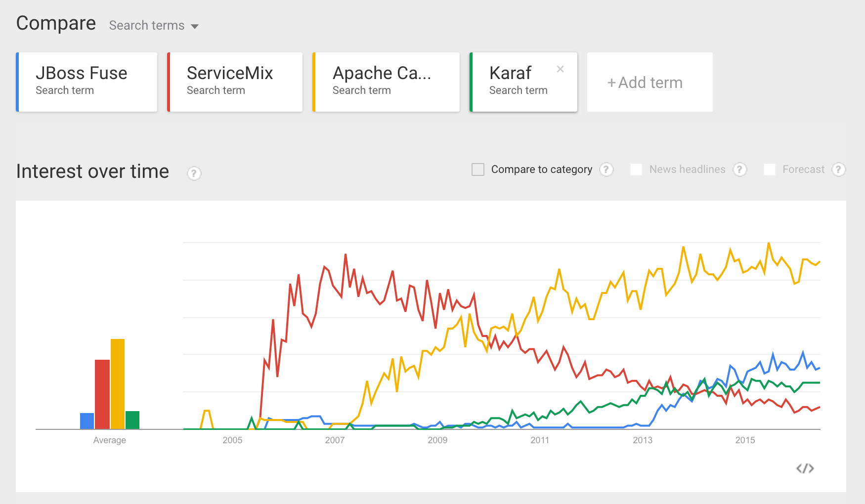Screen dimensions: 865x504
Task: Select the Apache Ca... term card
Action: [x=386, y=82]
